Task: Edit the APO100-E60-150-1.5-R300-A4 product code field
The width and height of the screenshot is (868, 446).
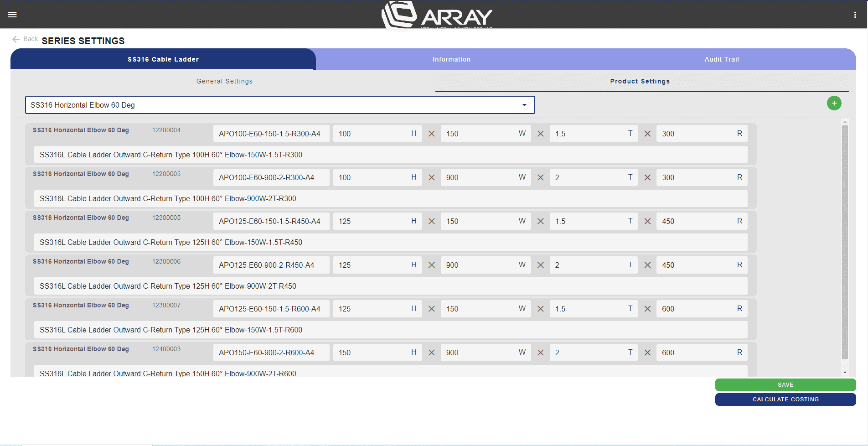Action: click(x=271, y=134)
